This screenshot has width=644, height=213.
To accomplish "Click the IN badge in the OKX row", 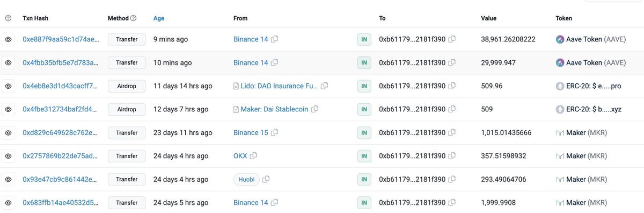I will [x=364, y=156].
